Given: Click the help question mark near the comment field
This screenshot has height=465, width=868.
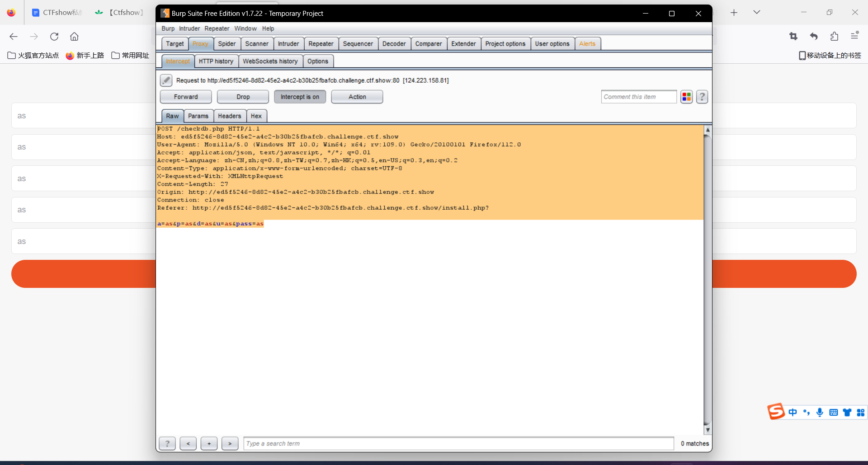Looking at the screenshot, I should pyautogui.click(x=702, y=97).
